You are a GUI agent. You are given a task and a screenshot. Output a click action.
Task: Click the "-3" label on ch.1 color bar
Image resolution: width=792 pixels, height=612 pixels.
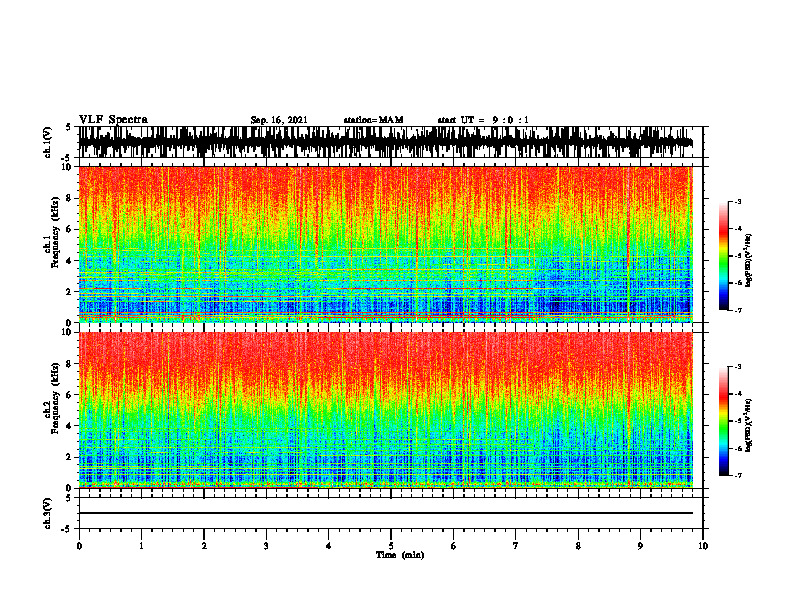point(738,201)
